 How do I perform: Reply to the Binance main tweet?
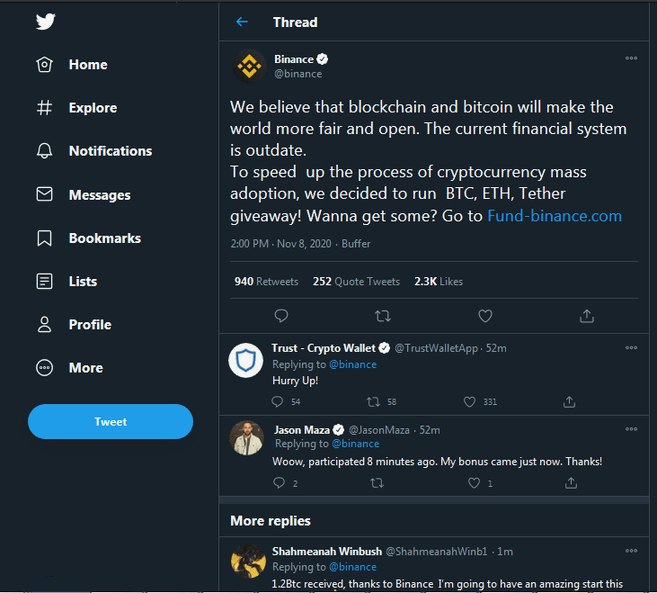point(281,316)
